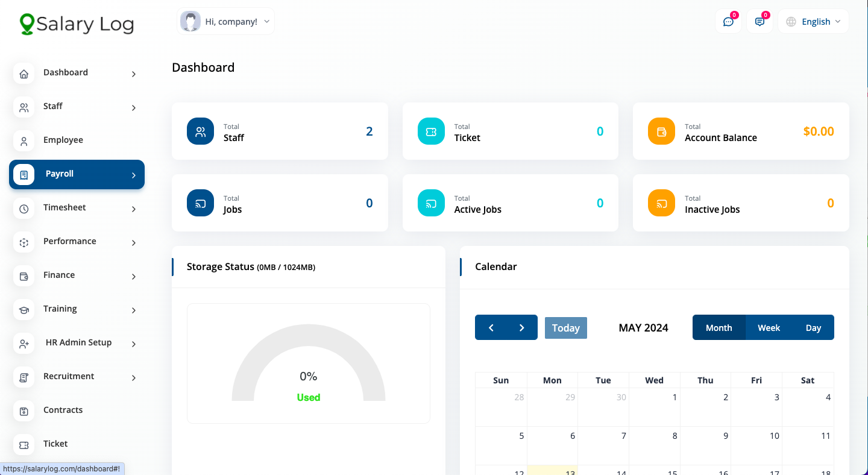Click the storage usage gauge
The height and width of the screenshot is (475, 868).
coord(308,368)
